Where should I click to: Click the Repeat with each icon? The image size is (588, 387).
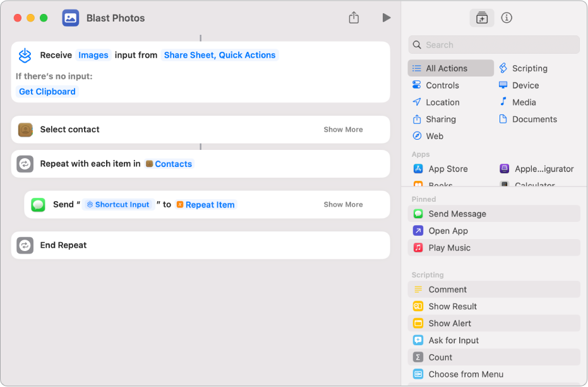pos(25,164)
